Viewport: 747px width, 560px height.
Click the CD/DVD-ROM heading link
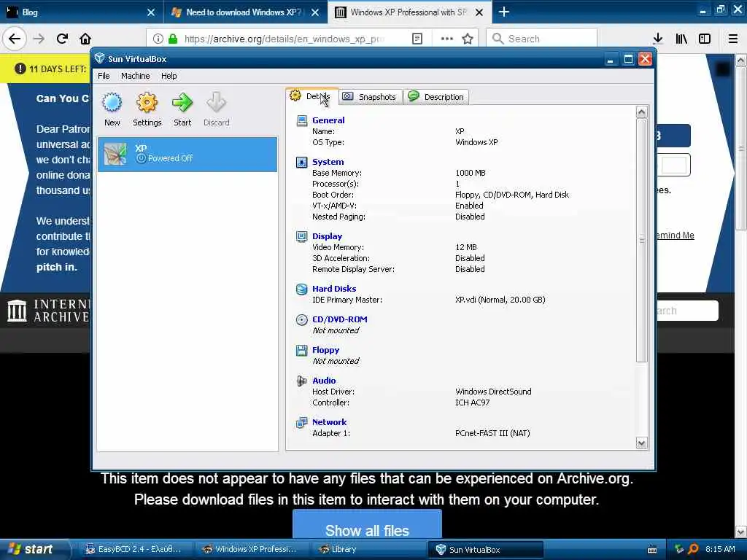[x=340, y=319]
